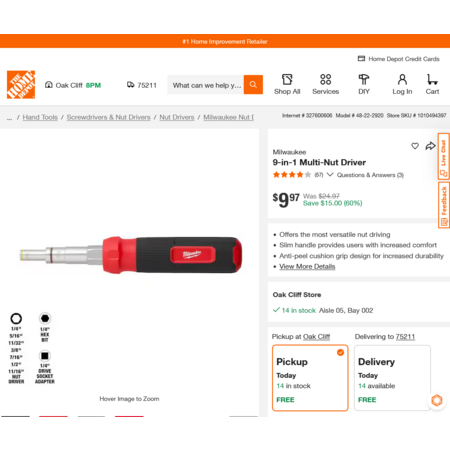Go to Nut Drivers breadcrumb link
This screenshot has width=450, height=450.
pyautogui.click(x=177, y=117)
